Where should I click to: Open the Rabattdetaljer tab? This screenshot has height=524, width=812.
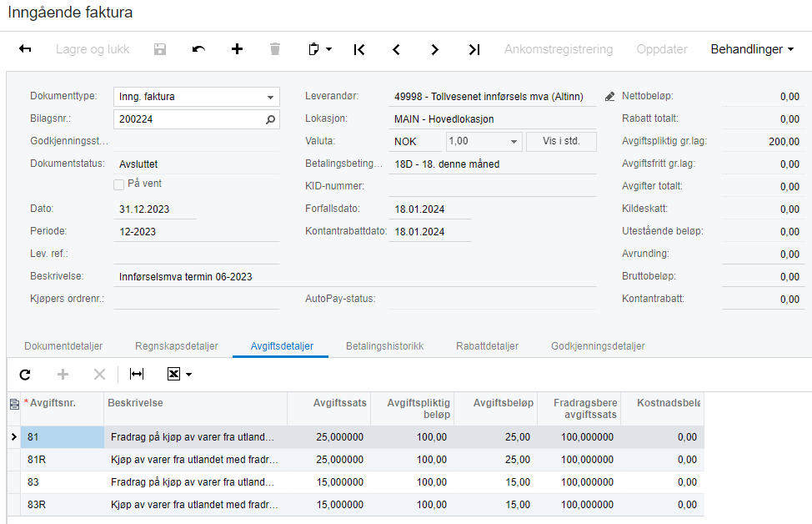488,345
